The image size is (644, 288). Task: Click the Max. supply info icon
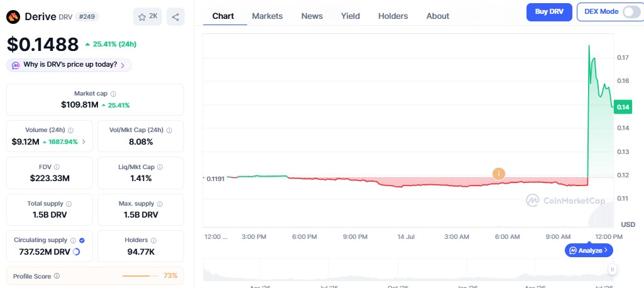tap(160, 204)
